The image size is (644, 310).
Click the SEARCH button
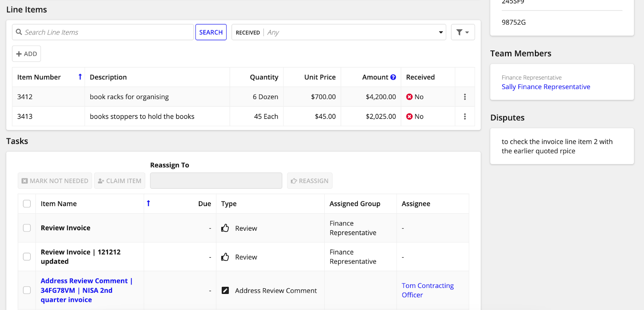pyautogui.click(x=211, y=32)
